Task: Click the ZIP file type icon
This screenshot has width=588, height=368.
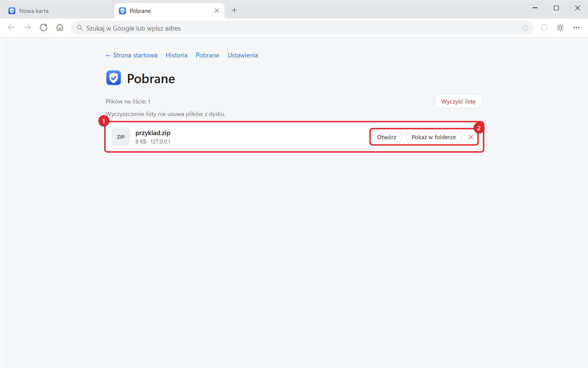Action: [x=121, y=137]
